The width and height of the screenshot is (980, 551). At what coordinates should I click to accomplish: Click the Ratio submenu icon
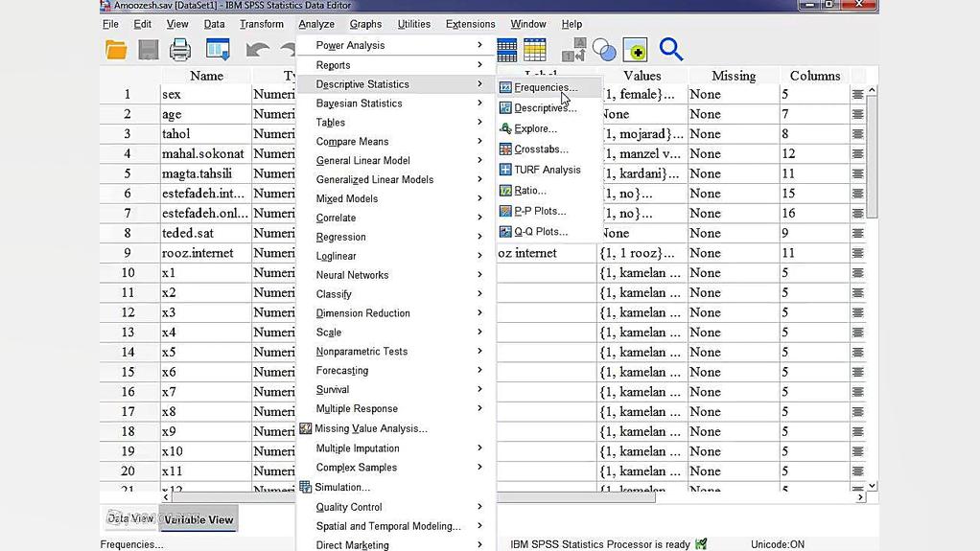tap(505, 191)
